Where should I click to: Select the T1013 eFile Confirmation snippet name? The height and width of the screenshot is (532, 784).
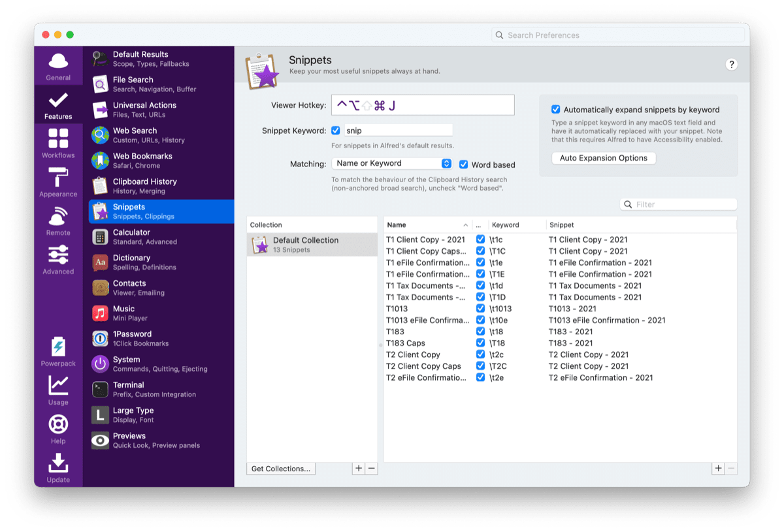pos(428,321)
